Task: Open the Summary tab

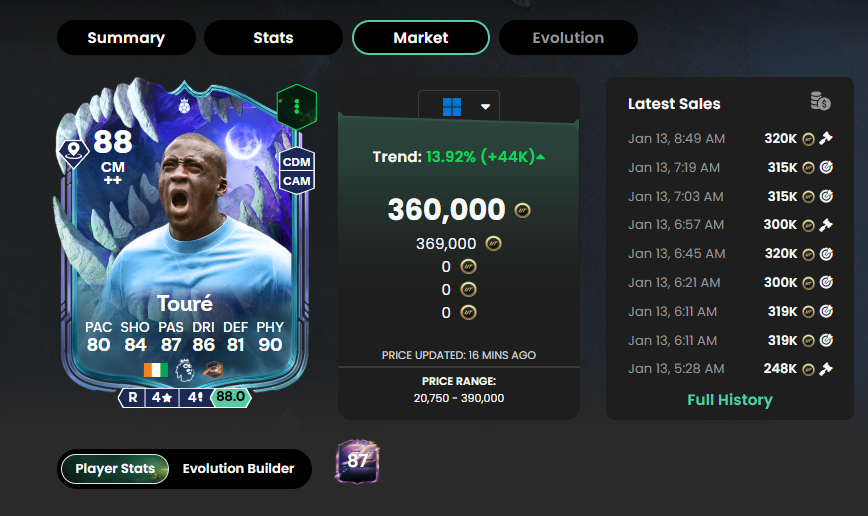Action: (126, 38)
